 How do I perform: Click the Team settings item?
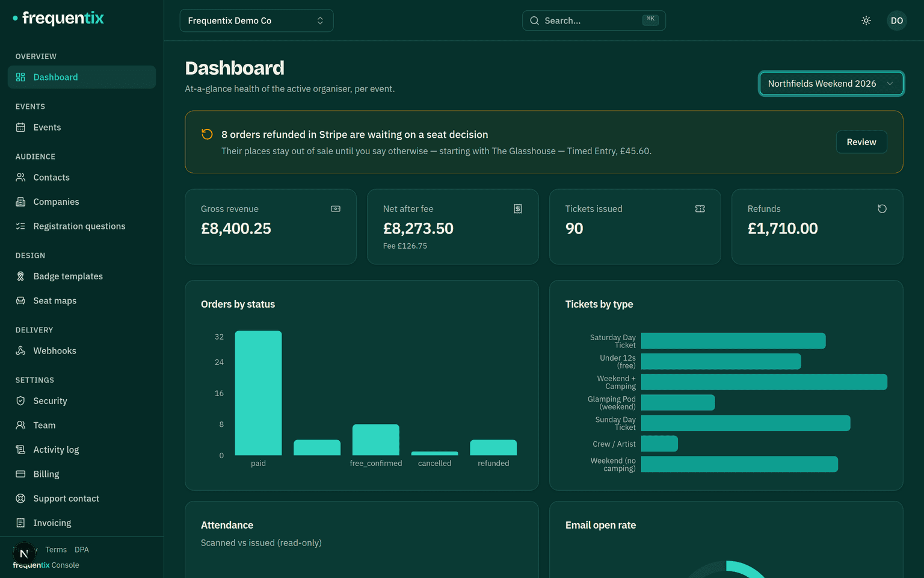coord(82,425)
